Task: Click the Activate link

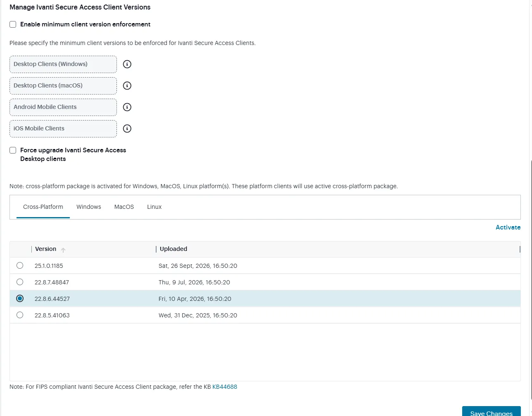Action: [508, 227]
